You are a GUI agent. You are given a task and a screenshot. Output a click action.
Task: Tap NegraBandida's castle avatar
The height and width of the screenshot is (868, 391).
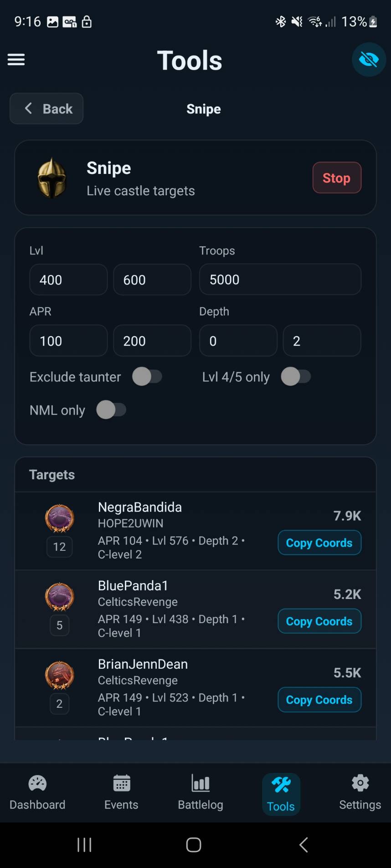point(60,518)
